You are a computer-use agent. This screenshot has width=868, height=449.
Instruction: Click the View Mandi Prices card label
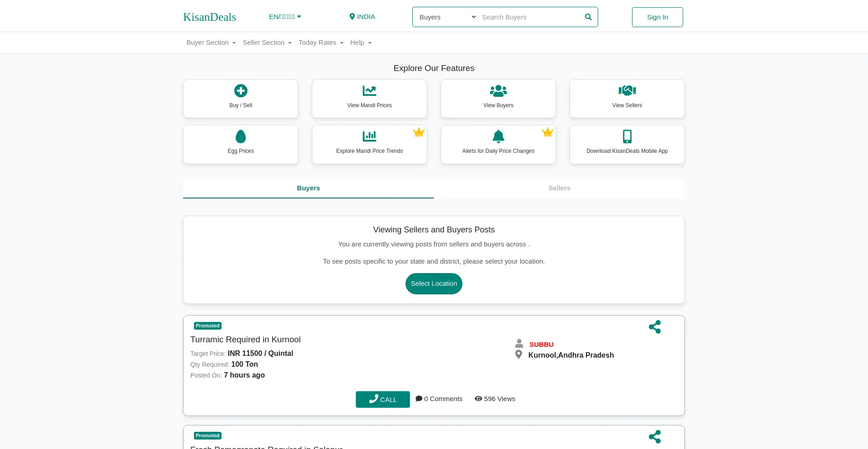[x=369, y=105]
